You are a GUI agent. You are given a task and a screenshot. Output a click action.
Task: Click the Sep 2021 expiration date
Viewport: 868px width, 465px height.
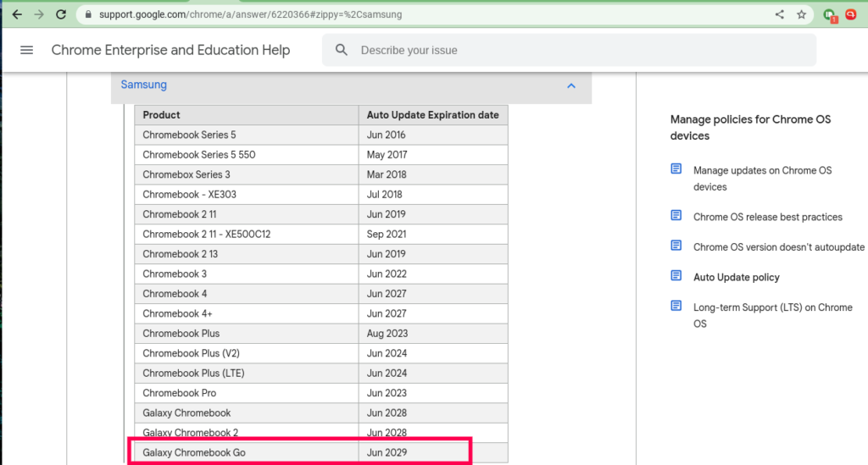coord(387,235)
